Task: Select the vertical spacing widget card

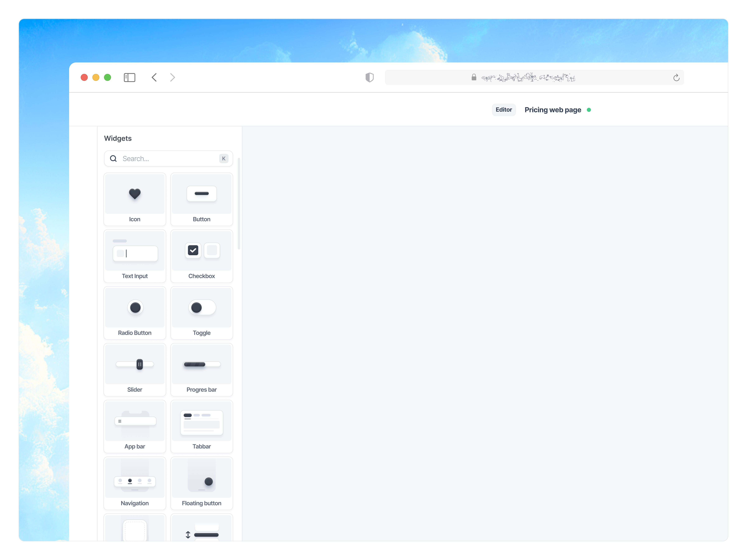Action: pyautogui.click(x=202, y=527)
